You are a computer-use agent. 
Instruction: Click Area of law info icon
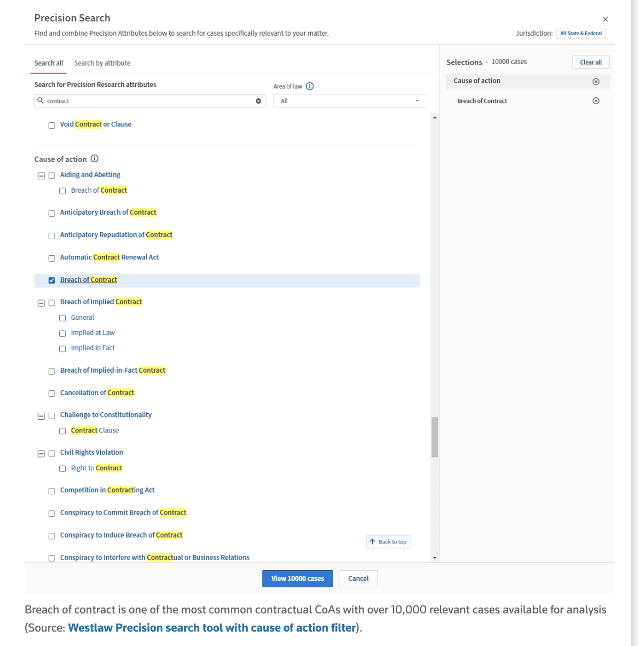click(310, 86)
